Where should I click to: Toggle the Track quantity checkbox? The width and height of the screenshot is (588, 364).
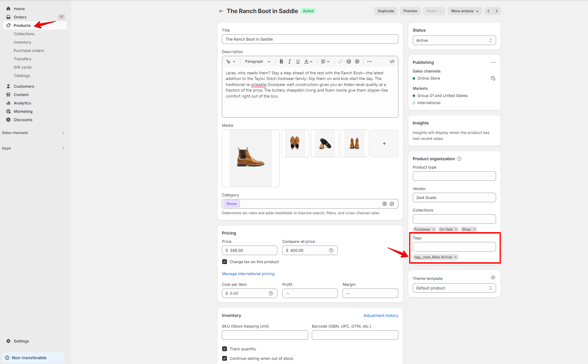[225, 349]
